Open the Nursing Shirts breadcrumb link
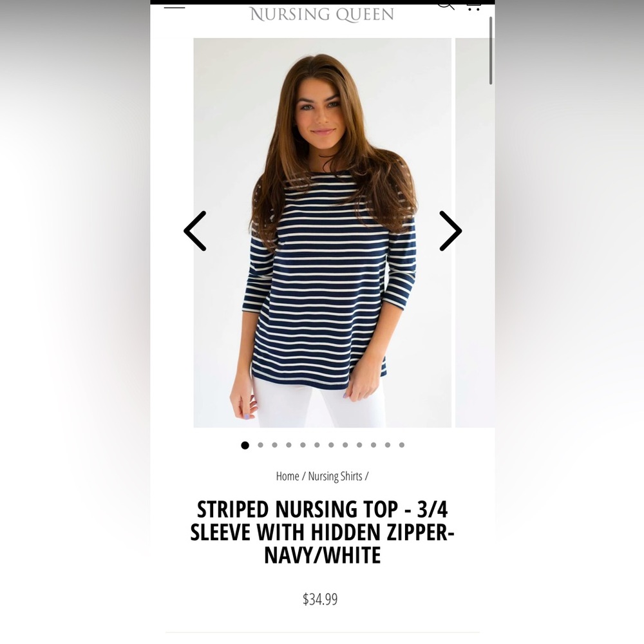The width and height of the screenshot is (644, 644). coord(335,477)
